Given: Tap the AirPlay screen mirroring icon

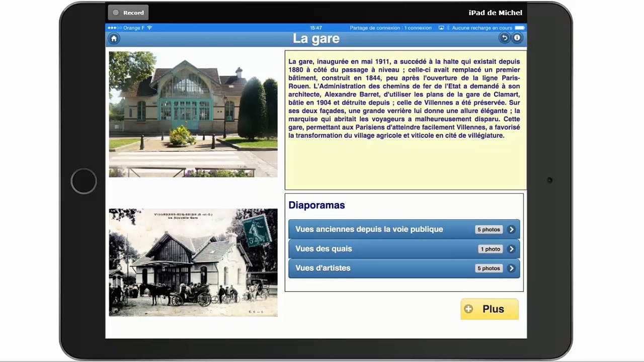Looking at the screenshot, I should (441, 28).
